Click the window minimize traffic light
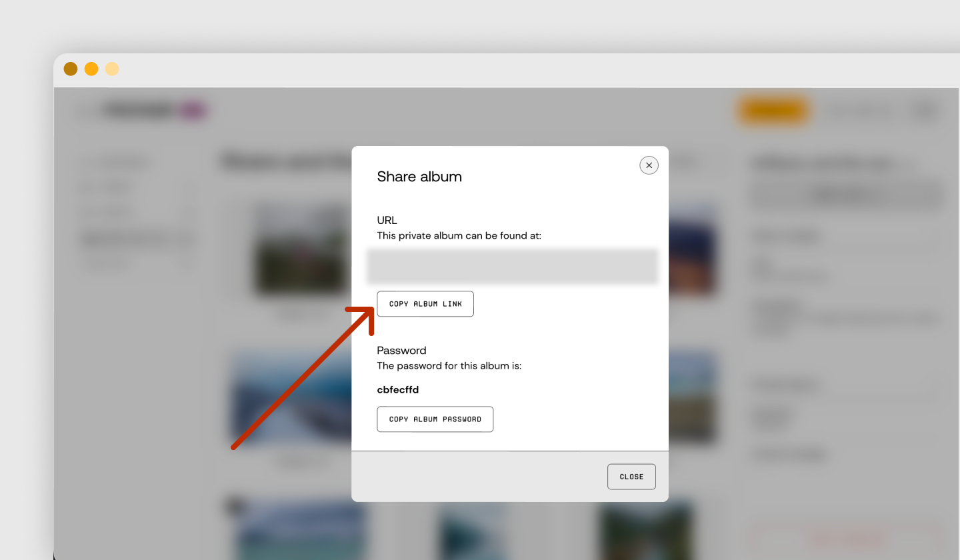This screenshot has width=960, height=560. 91,69
